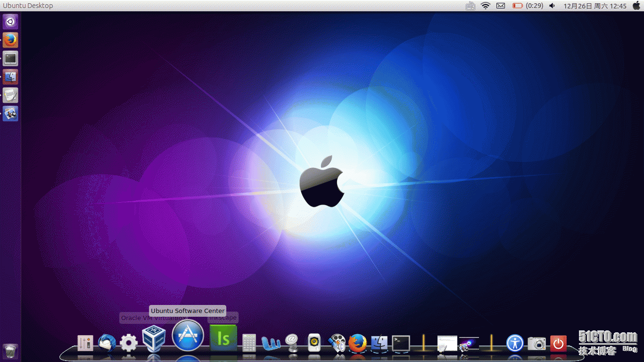Launch Oracle VM VirtualBox from the dock
This screenshot has height=362, width=644.
(x=154, y=338)
